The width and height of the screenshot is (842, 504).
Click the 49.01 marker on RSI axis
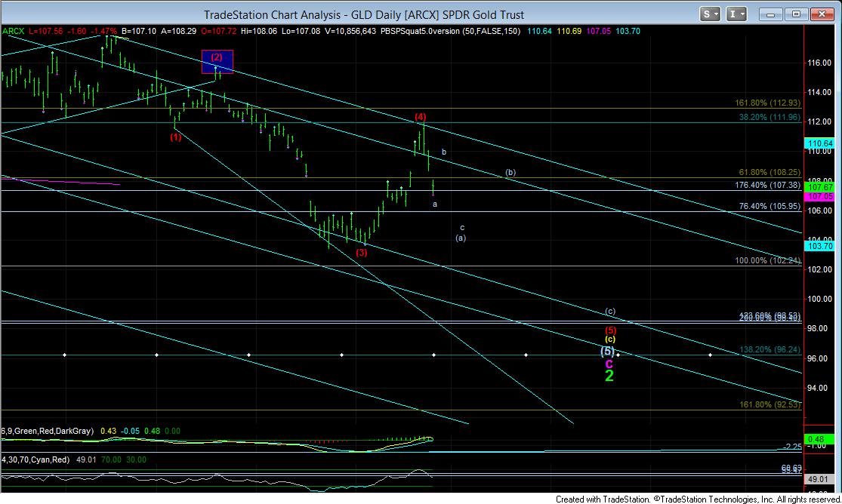coord(819,479)
